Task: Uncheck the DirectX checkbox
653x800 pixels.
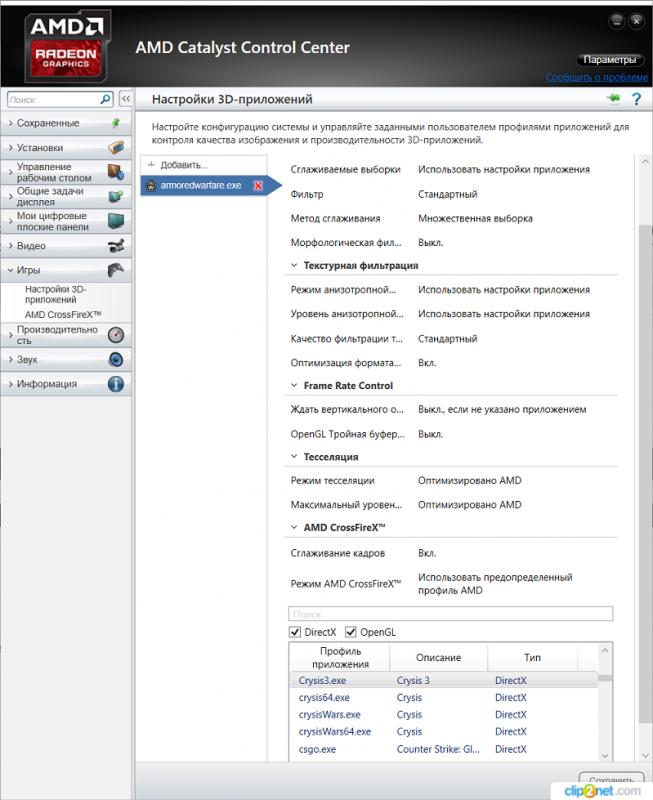Action: click(x=295, y=632)
